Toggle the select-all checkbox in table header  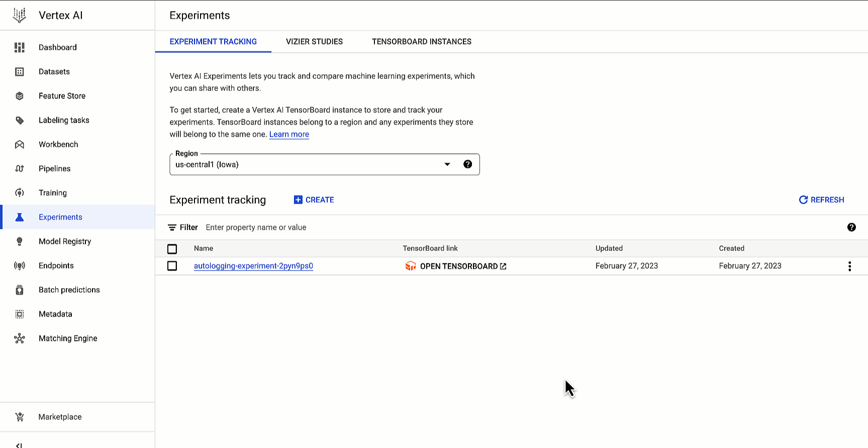pos(172,249)
